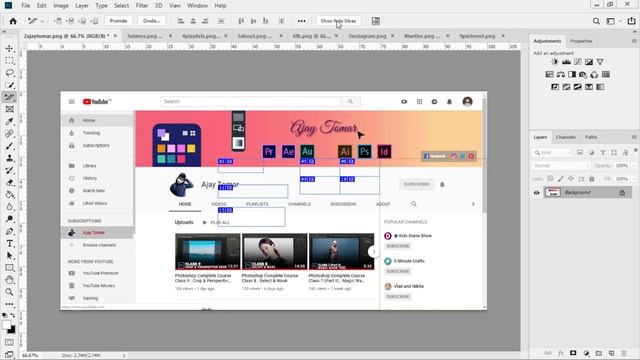640x360 pixels.
Task: Toggle Lock All padlock in Layers panel
Action: click(592, 179)
